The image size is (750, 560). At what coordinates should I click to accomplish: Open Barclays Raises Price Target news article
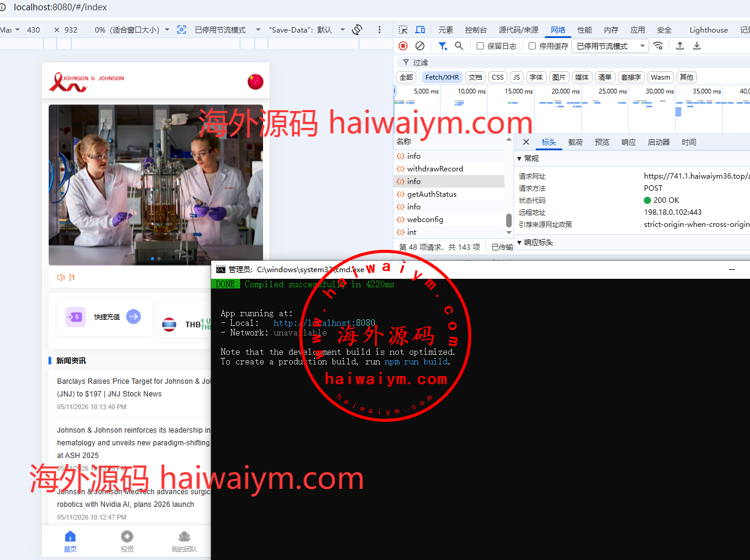(x=133, y=387)
